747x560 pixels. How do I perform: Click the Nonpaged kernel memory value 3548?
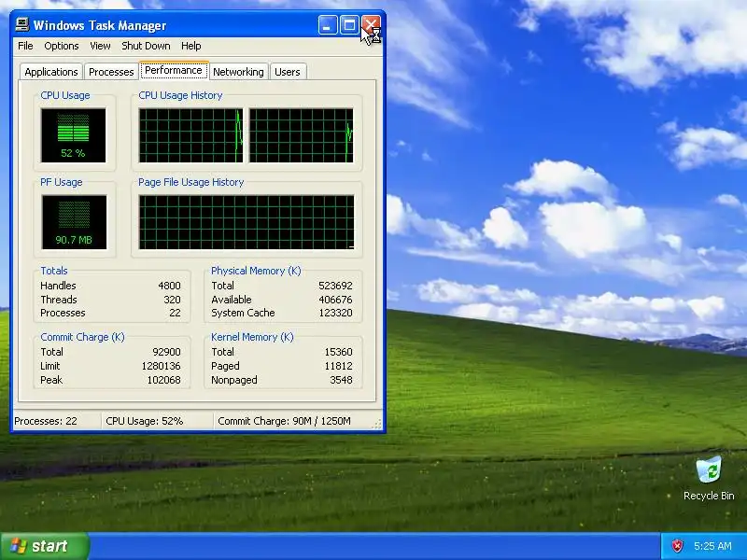click(341, 380)
